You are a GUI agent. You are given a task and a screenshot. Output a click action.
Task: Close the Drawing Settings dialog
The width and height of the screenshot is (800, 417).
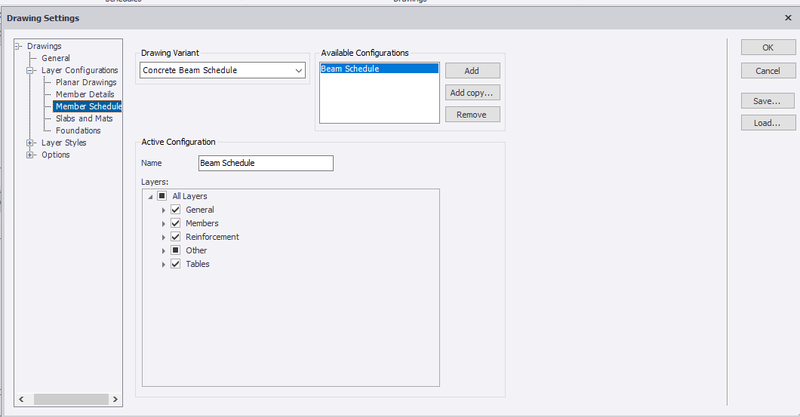(x=788, y=18)
